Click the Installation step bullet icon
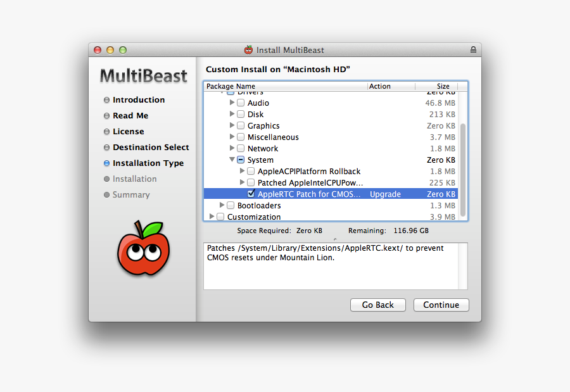Viewport: 570px width, 392px height. pos(106,179)
